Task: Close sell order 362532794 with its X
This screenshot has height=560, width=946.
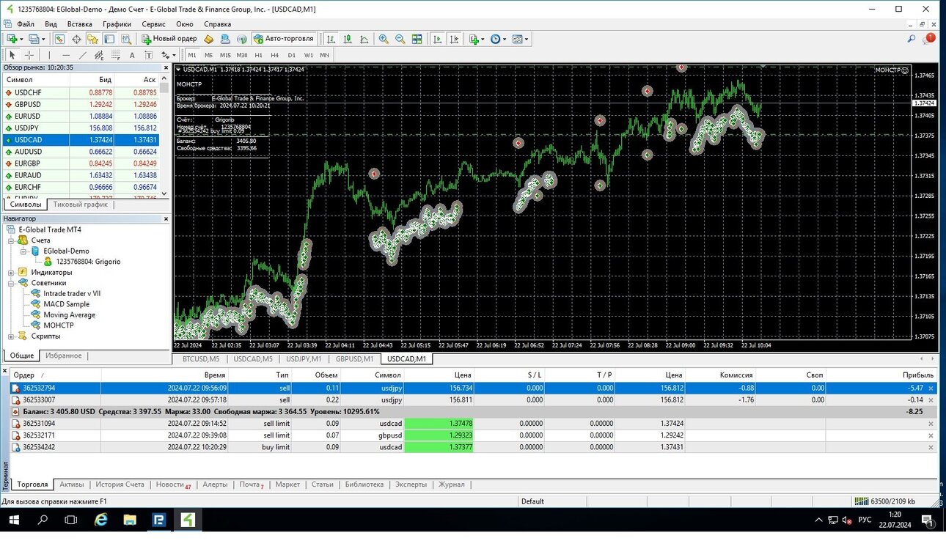Action: (x=931, y=388)
